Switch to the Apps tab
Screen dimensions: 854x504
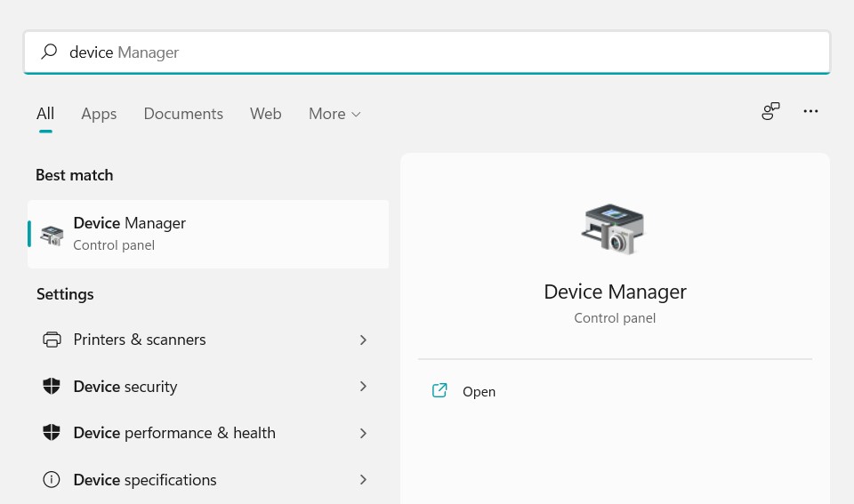tap(99, 114)
